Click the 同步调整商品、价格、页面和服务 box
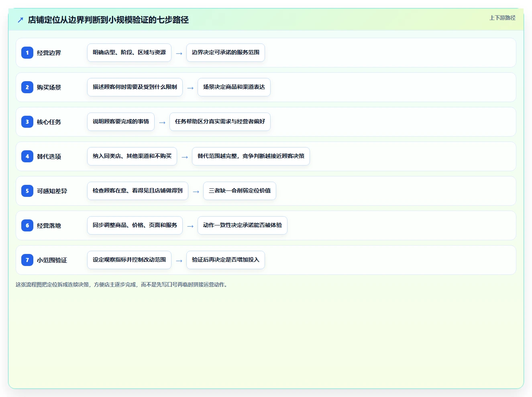Viewport: 532px width, 397px height. point(135,225)
